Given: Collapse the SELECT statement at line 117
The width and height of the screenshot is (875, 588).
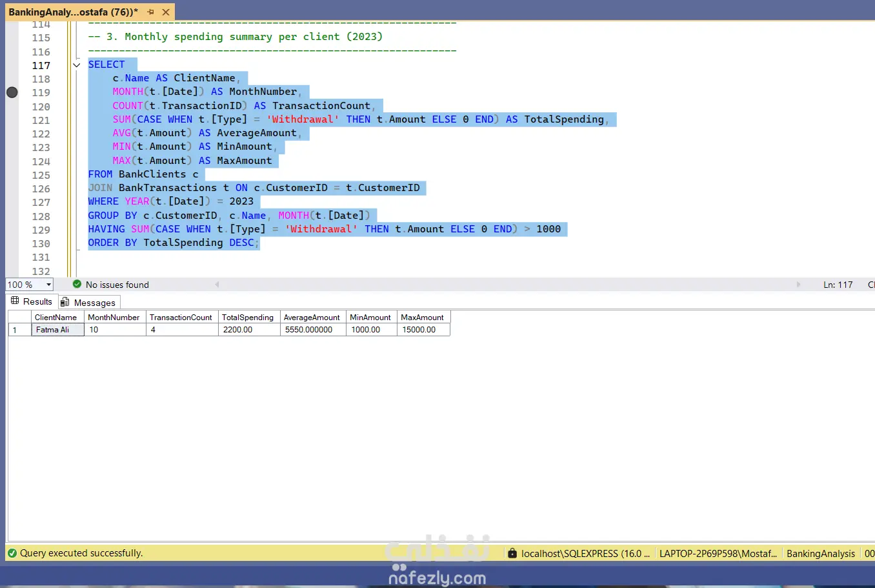Looking at the screenshot, I should pyautogui.click(x=76, y=65).
